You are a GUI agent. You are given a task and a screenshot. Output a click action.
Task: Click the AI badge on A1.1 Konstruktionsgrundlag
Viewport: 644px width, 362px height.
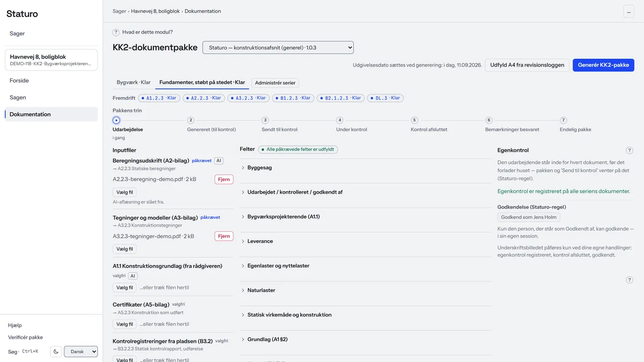(x=133, y=276)
